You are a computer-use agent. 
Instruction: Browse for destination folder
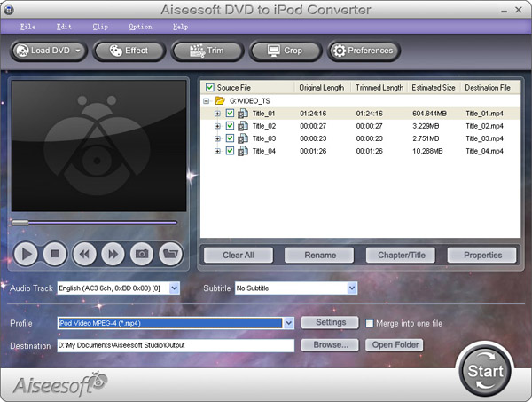click(x=330, y=345)
